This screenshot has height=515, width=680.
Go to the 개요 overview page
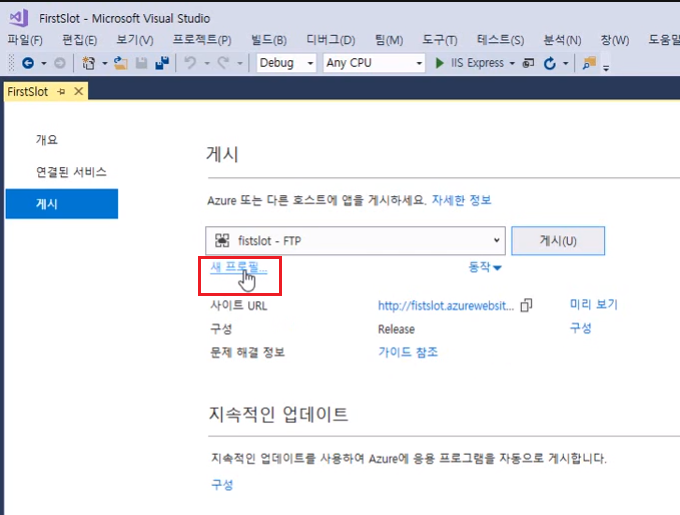pyautogui.click(x=47, y=140)
